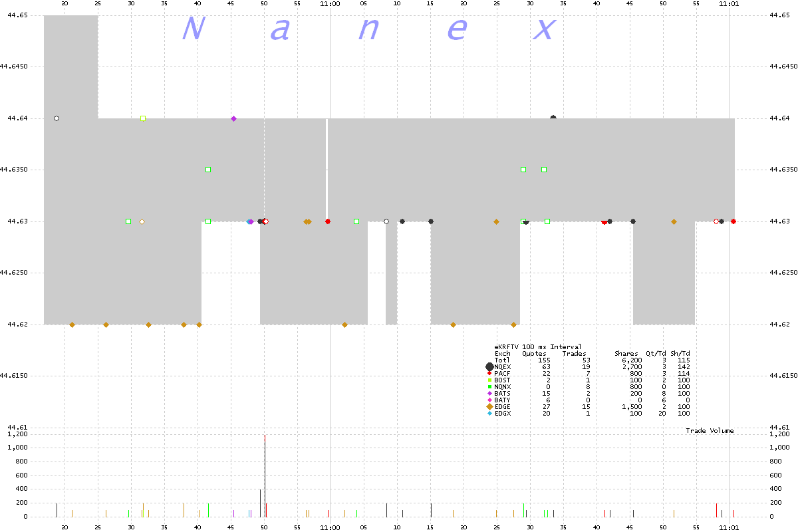Viewport: 798px width, 532px height.
Task: Click the purple BATS legend diamond
Action: tap(490, 394)
